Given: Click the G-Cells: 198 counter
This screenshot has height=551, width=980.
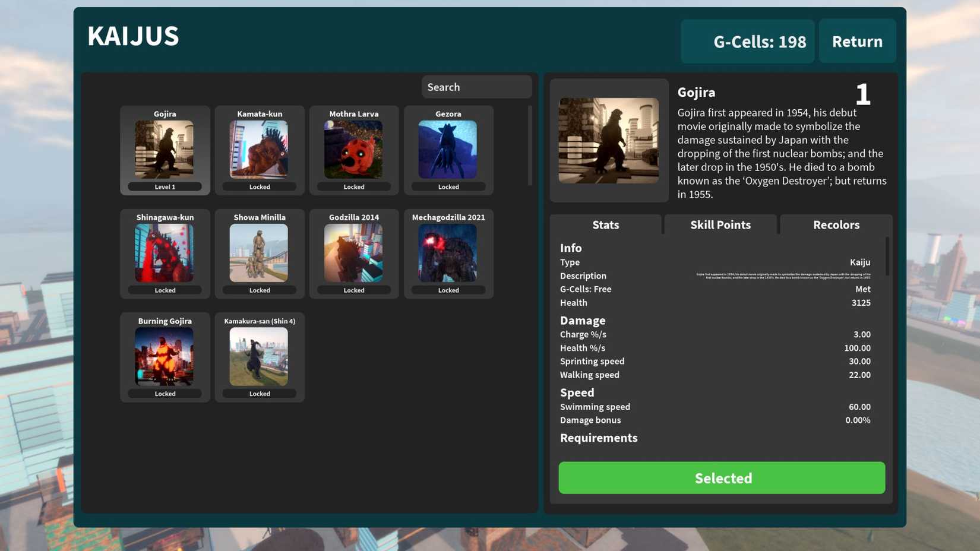Looking at the screenshot, I should tap(747, 42).
